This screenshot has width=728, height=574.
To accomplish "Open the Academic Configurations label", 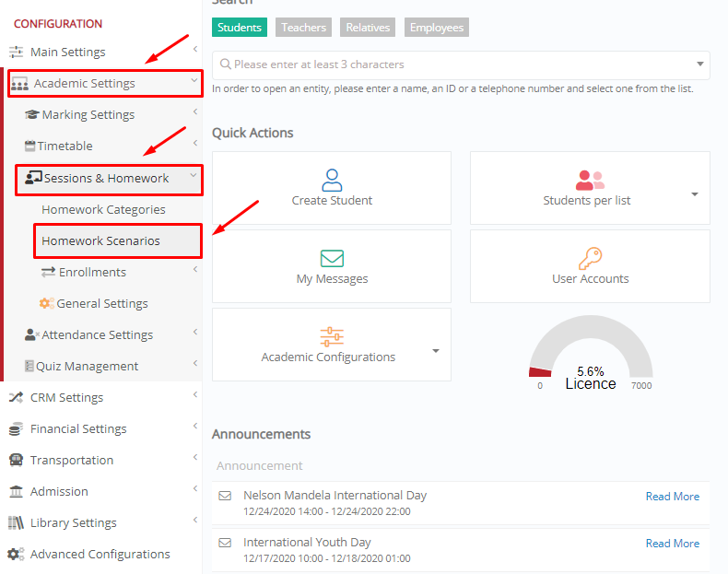I will (x=328, y=357).
